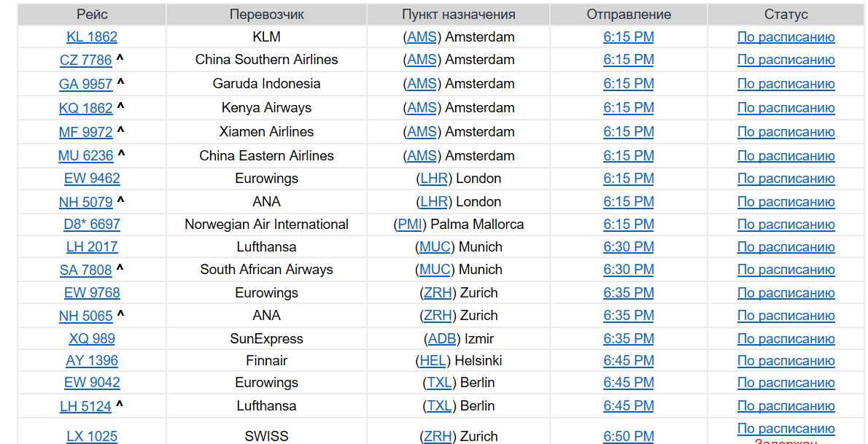Click the XQ 989 SunExpress flight
This screenshot has width=868, height=444.
(x=92, y=339)
